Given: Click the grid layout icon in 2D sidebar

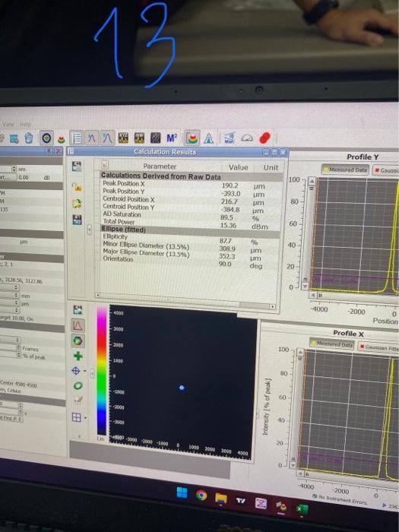Looking at the screenshot, I should coord(76,417).
